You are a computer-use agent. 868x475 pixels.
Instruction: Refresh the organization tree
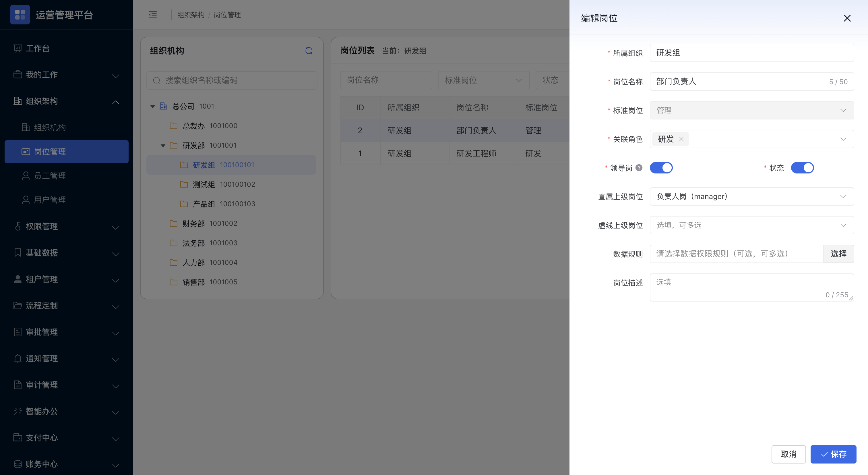[309, 51]
